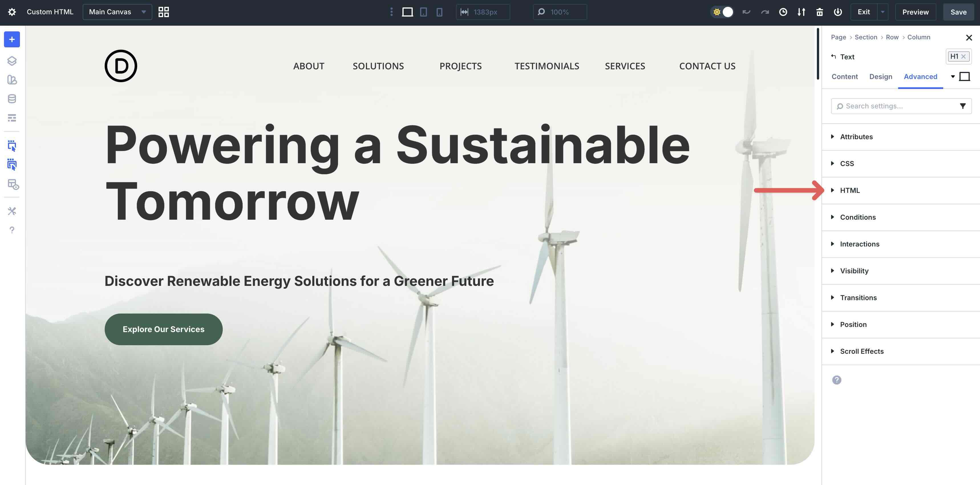The width and height of the screenshot is (980, 485).
Task: Expand the Conditions section
Action: pos(857,217)
